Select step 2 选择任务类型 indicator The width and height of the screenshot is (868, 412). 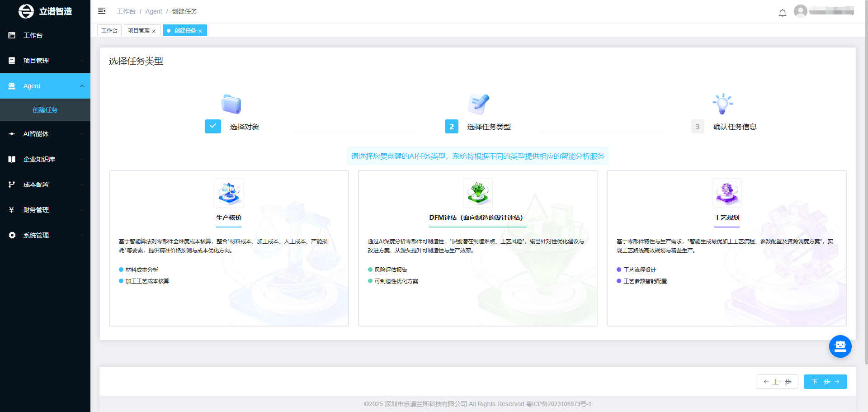point(451,127)
